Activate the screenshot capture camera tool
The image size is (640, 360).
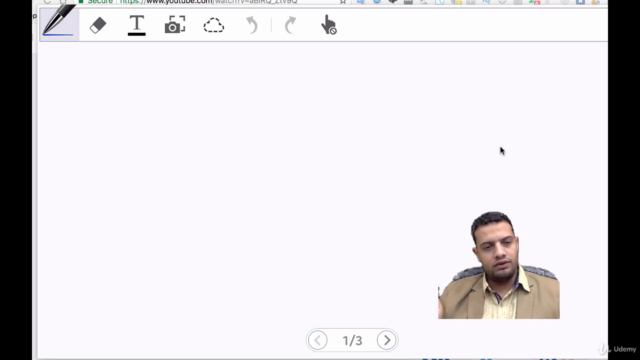[x=175, y=25]
